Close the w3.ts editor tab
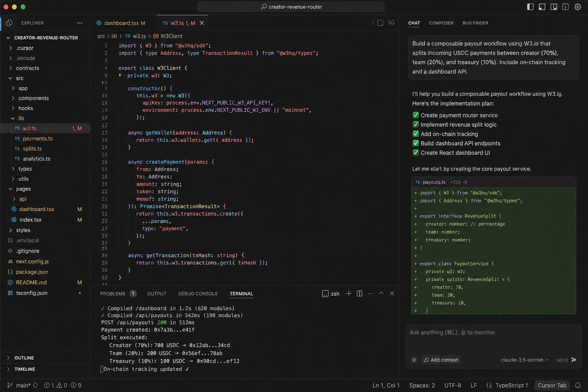This screenshot has width=588, height=392. [202, 23]
